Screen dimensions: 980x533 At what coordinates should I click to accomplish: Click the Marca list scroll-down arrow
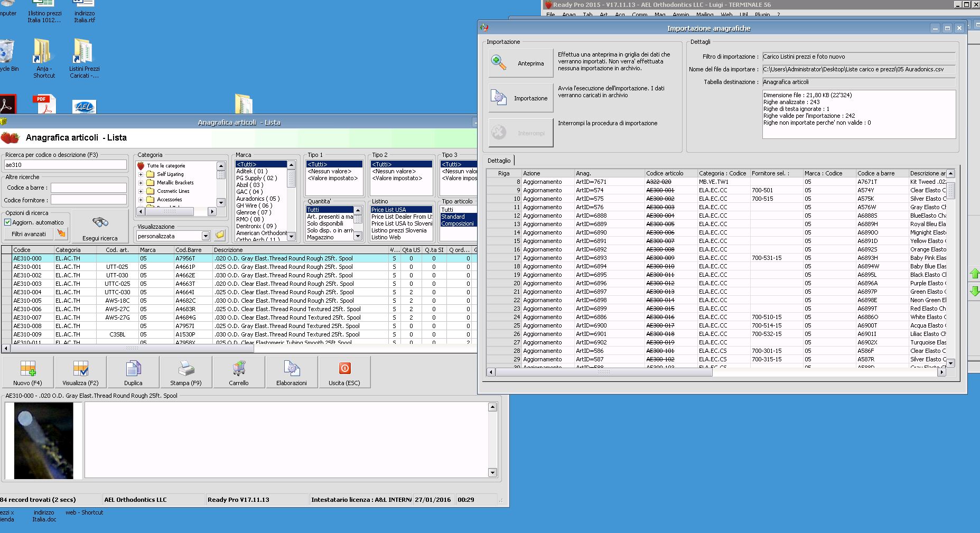point(291,237)
